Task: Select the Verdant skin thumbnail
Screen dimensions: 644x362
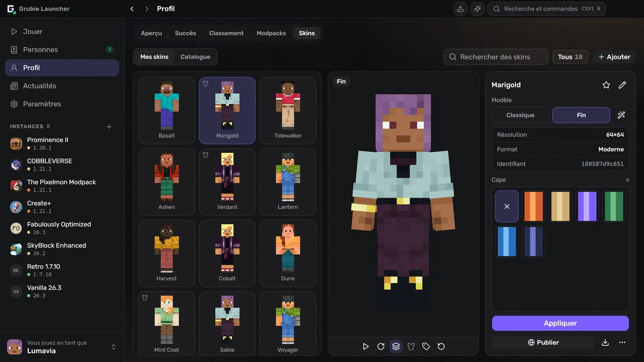Action: pos(227,182)
